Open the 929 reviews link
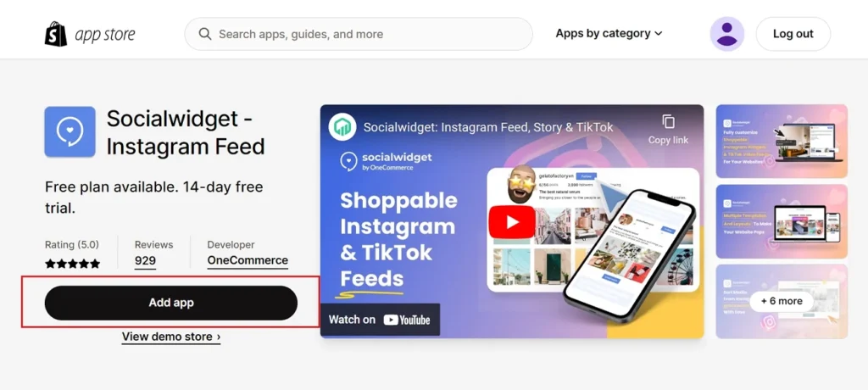 tap(145, 260)
